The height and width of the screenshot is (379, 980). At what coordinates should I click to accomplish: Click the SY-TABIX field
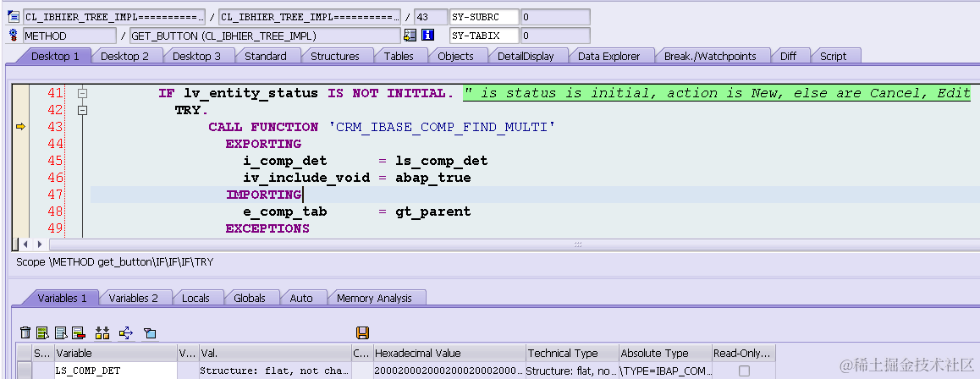[484, 36]
